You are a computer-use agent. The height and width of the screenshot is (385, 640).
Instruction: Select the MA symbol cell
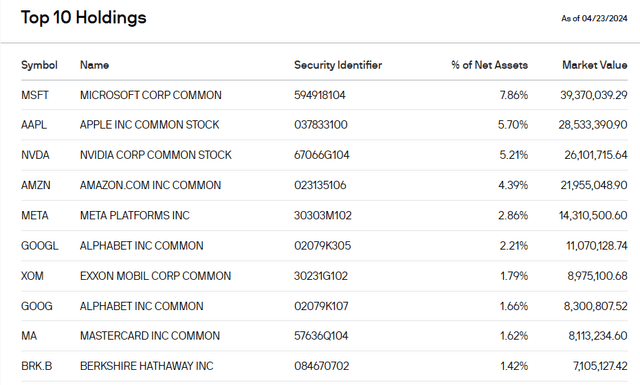(29, 336)
